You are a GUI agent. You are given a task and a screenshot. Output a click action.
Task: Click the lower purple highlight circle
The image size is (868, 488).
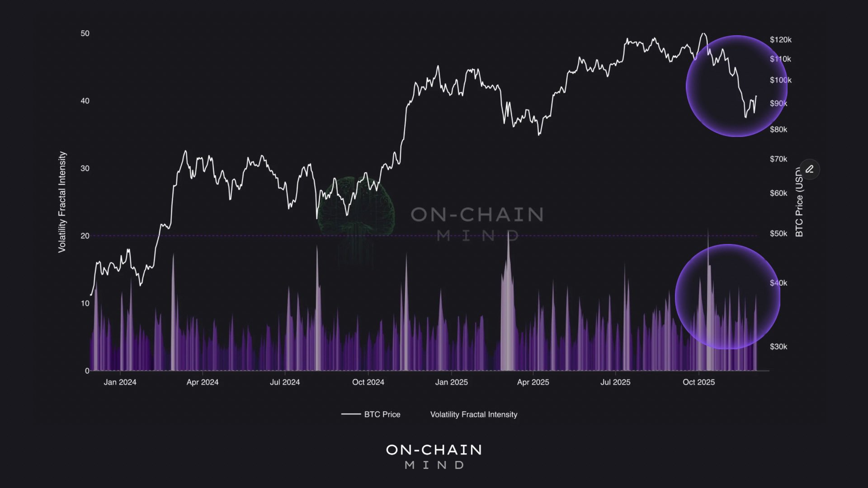727,297
